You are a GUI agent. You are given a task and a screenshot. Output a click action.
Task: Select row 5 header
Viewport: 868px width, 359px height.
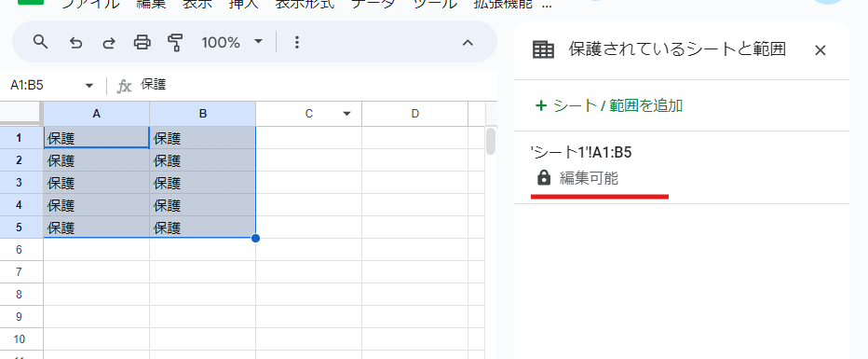19,228
